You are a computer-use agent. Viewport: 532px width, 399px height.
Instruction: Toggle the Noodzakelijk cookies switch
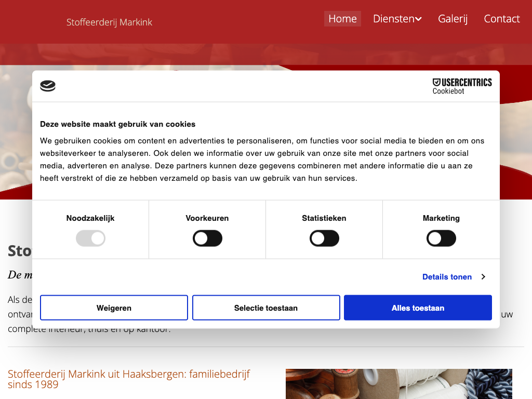(x=90, y=239)
